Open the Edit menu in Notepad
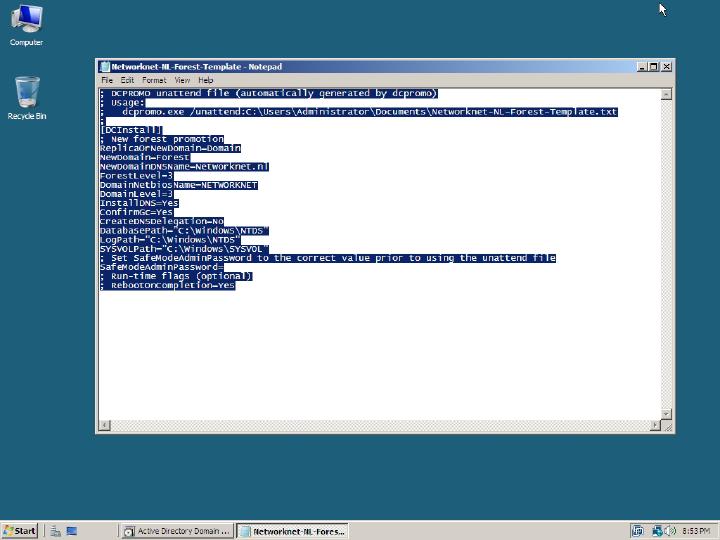This screenshot has width=720, height=540. point(127,80)
